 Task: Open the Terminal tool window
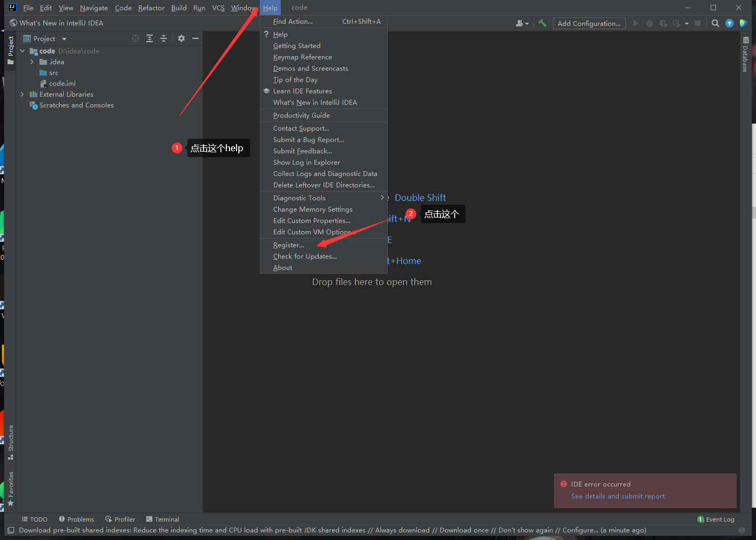163,519
